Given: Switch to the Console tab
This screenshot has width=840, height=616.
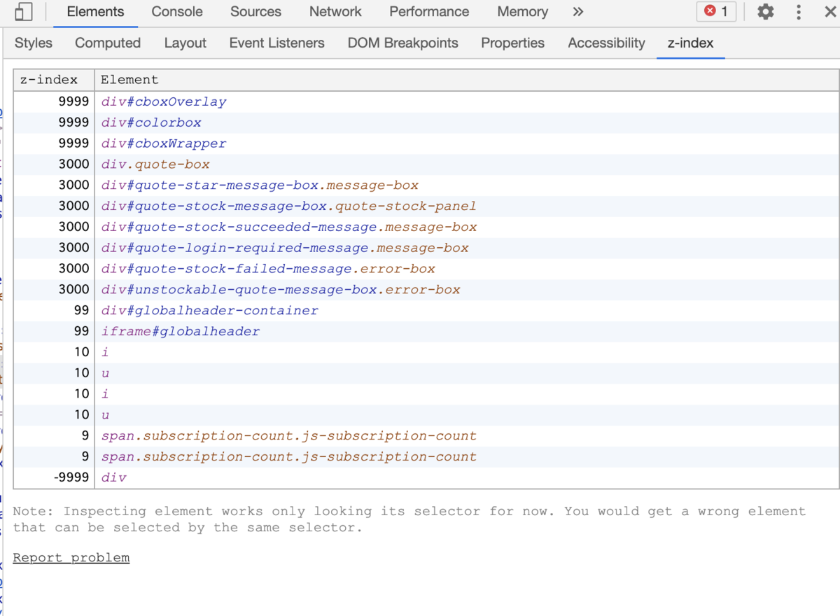Looking at the screenshot, I should 177,12.
